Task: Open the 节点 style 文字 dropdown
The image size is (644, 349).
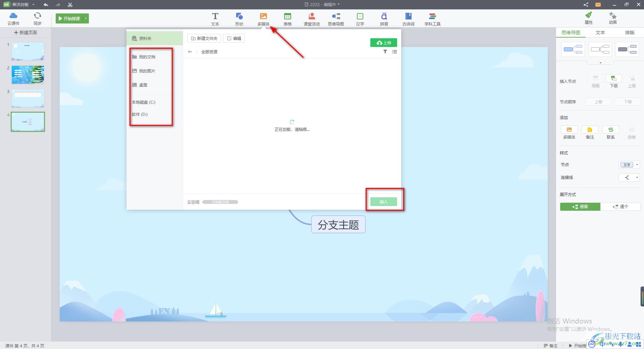Action: pos(629,165)
